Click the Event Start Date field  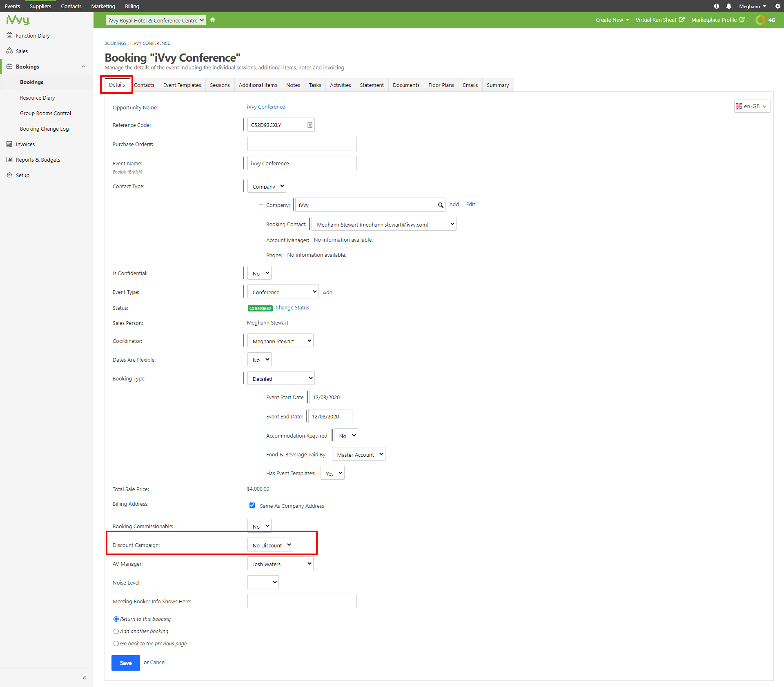[331, 397]
